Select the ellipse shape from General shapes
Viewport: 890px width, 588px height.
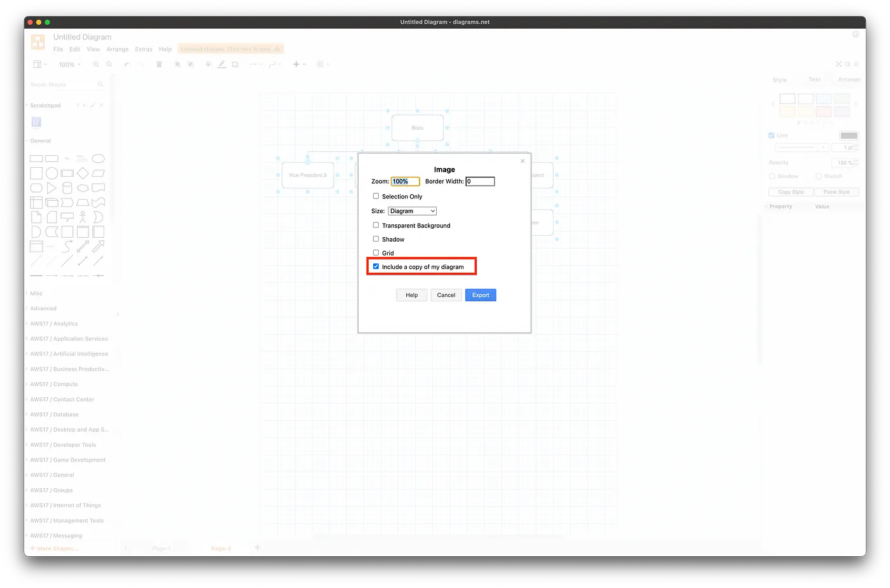pyautogui.click(x=99, y=158)
